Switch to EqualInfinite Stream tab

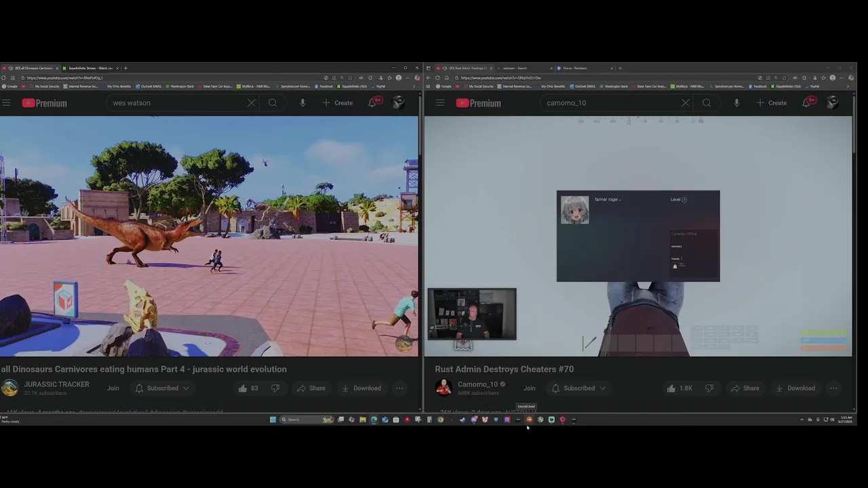[91, 68]
